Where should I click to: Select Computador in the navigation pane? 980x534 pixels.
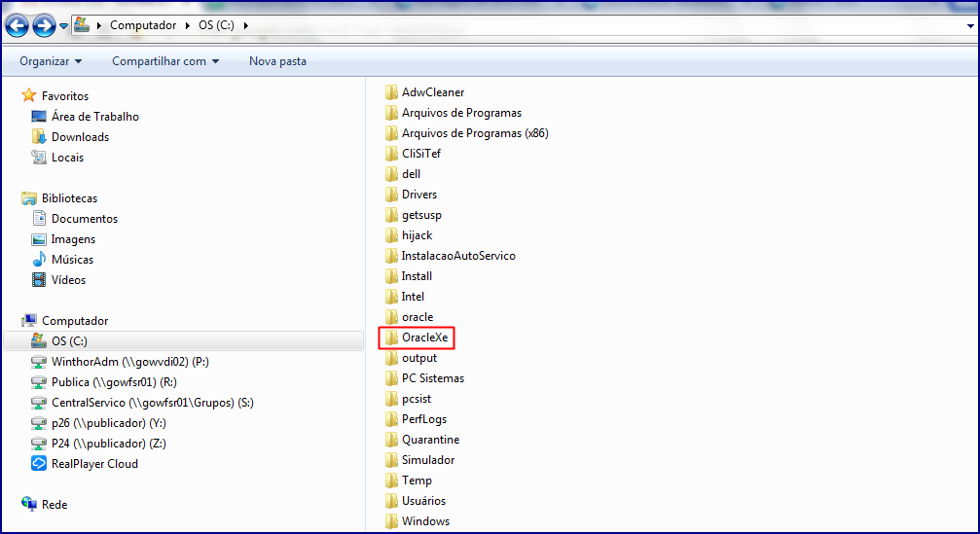[x=75, y=320]
